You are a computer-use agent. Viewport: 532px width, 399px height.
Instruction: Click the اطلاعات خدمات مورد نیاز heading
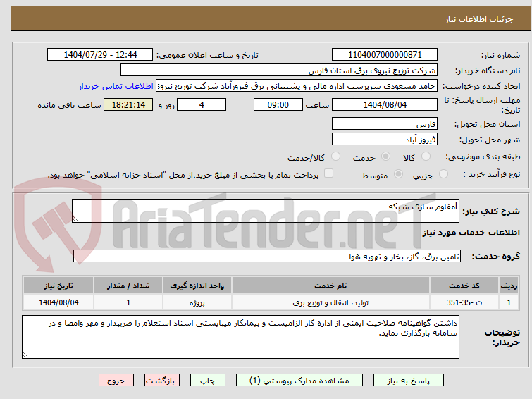point(471,233)
